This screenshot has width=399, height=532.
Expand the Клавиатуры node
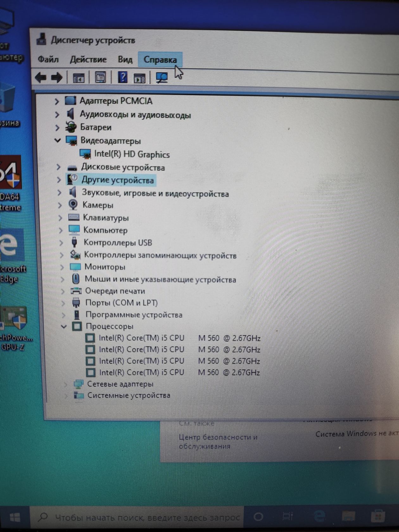coord(60,218)
